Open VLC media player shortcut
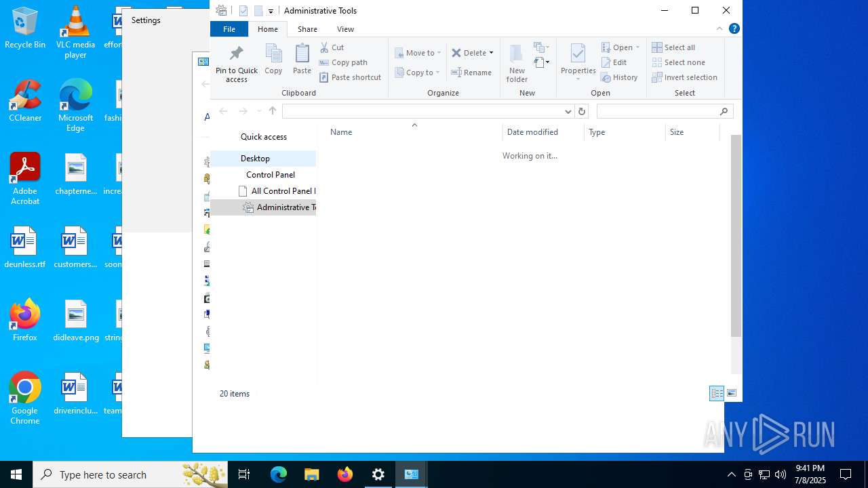This screenshot has height=488, width=868. point(75,33)
